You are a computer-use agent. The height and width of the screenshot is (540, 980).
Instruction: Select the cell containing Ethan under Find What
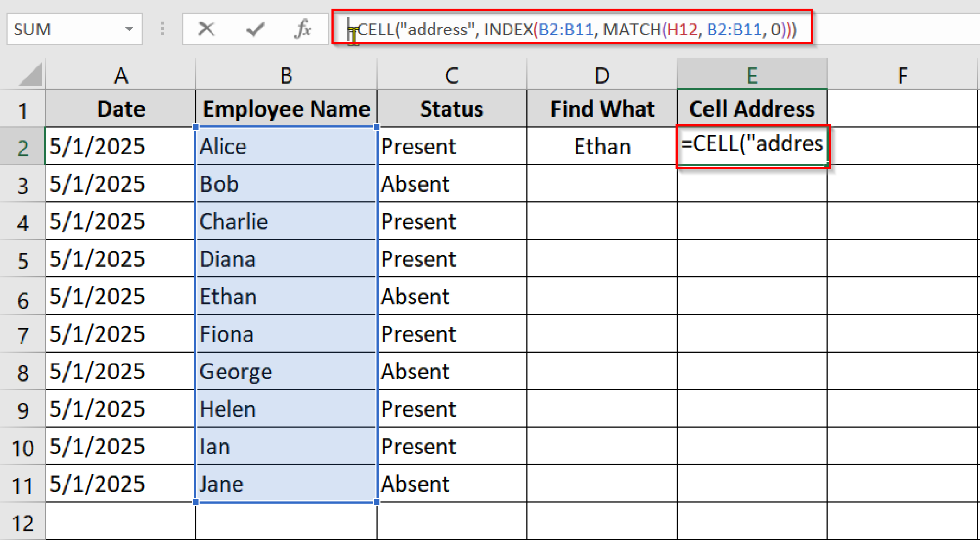click(x=601, y=146)
